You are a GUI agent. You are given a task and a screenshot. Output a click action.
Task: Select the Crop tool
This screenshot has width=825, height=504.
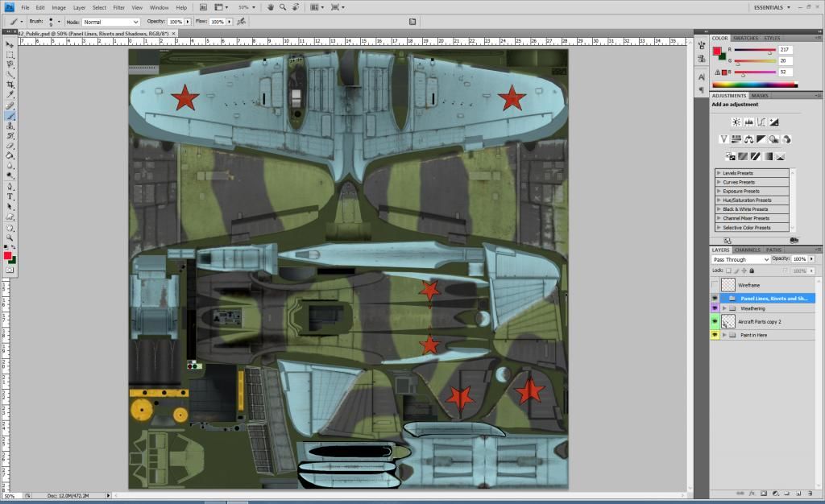coord(10,85)
